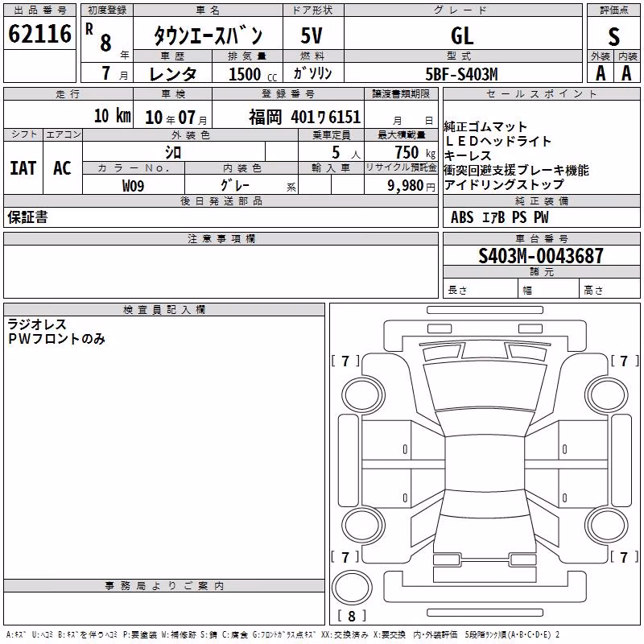The height and width of the screenshot is (644, 644).
Task: Select the car name タウンエースバン
Action: (208, 35)
